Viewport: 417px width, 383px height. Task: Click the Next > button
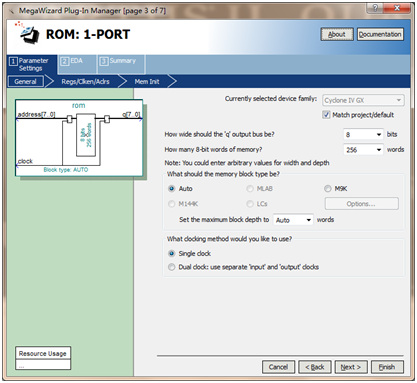[x=351, y=367]
